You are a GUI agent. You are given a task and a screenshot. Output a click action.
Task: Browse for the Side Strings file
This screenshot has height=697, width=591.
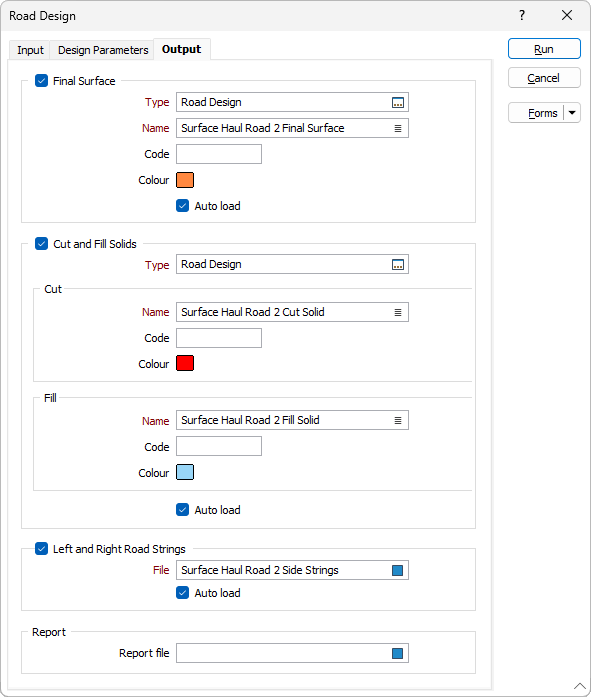click(398, 570)
